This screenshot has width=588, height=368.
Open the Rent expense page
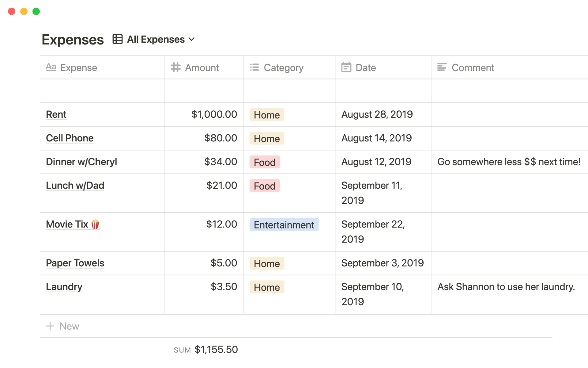[56, 114]
